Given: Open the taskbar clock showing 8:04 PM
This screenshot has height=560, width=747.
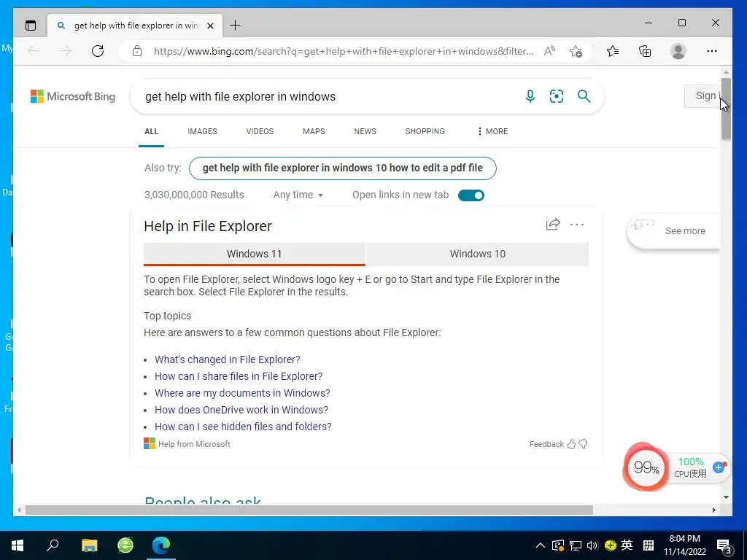Looking at the screenshot, I should point(684,545).
